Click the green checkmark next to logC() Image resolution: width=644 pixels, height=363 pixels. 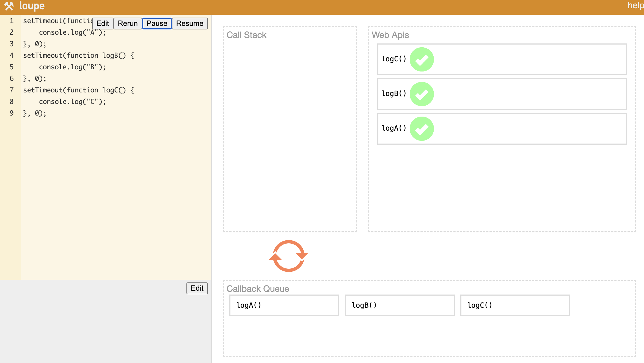[x=422, y=59]
